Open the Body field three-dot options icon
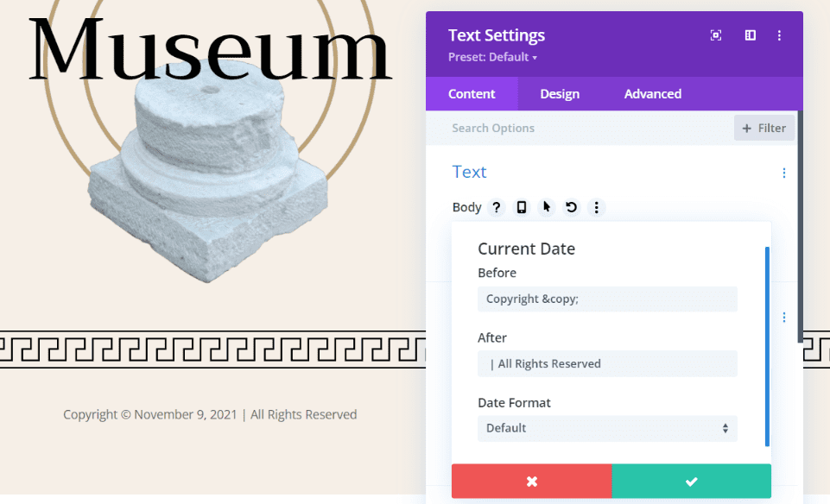 point(596,207)
